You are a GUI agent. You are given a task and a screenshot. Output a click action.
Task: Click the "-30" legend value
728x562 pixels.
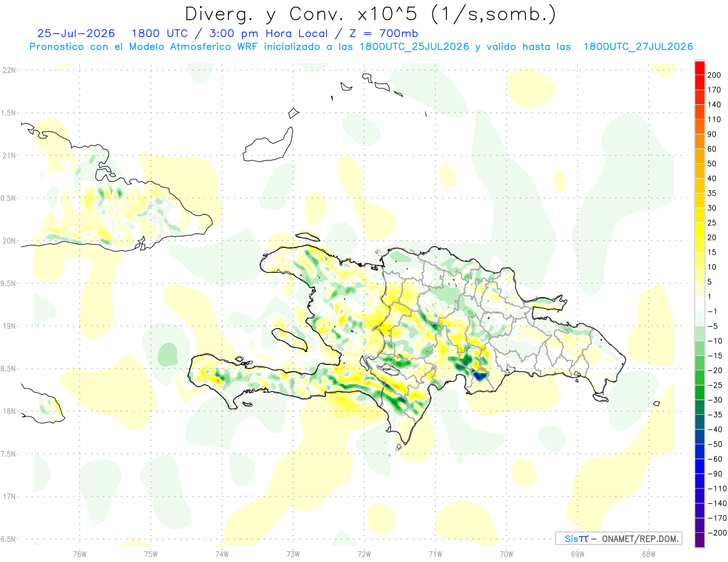[715, 400]
